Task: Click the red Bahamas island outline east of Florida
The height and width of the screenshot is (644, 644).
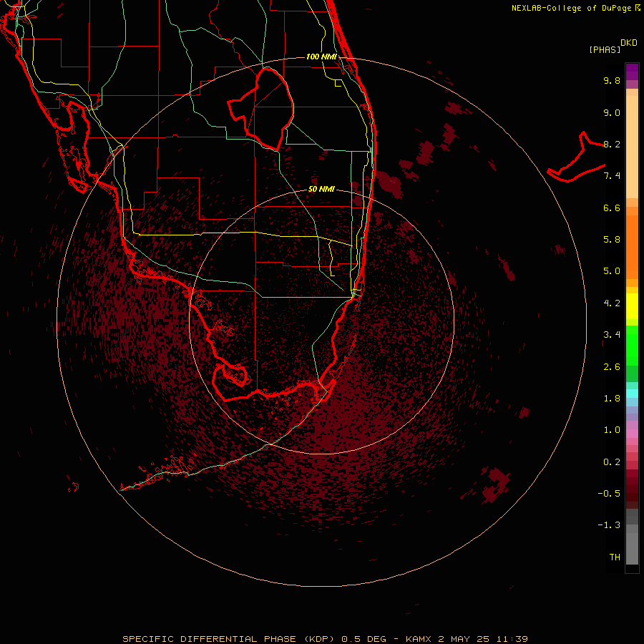Action: [x=576, y=157]
